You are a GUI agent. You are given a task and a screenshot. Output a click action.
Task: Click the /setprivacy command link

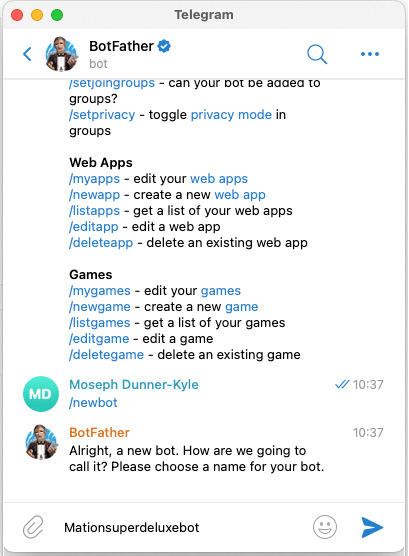click(x=102, y=115)
